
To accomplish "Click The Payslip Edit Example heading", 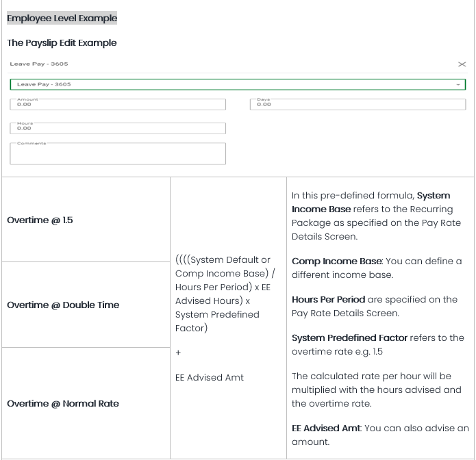I will tap(62, 42).
